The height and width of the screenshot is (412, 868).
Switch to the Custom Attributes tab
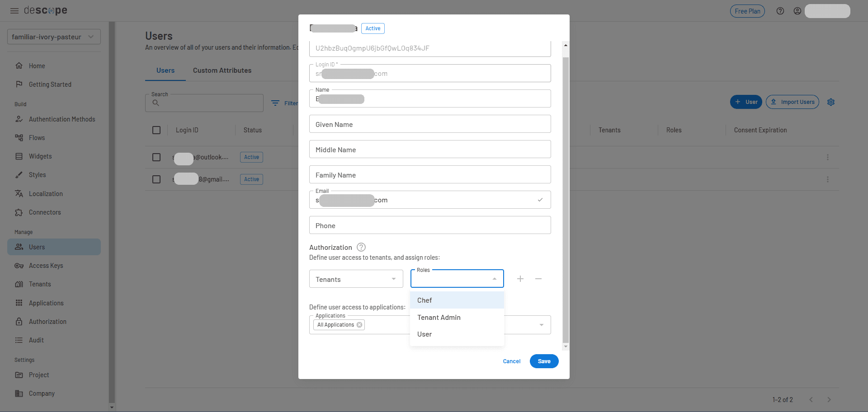coord(222,70)
